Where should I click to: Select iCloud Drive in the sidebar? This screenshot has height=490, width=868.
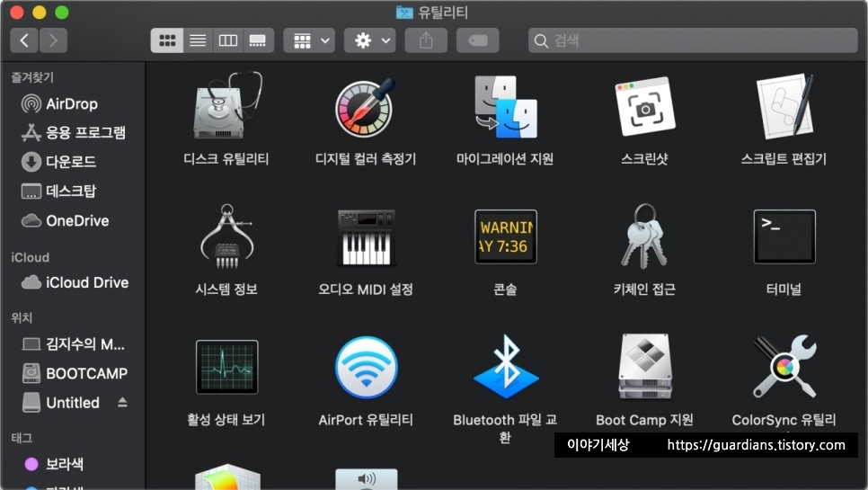tap(73, 282)
